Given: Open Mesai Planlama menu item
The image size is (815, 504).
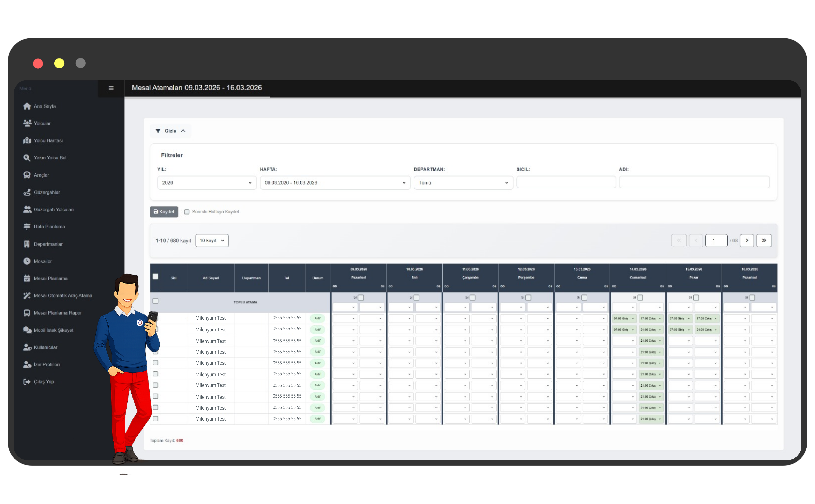Looking at the screenshot, I should point(50,278).
